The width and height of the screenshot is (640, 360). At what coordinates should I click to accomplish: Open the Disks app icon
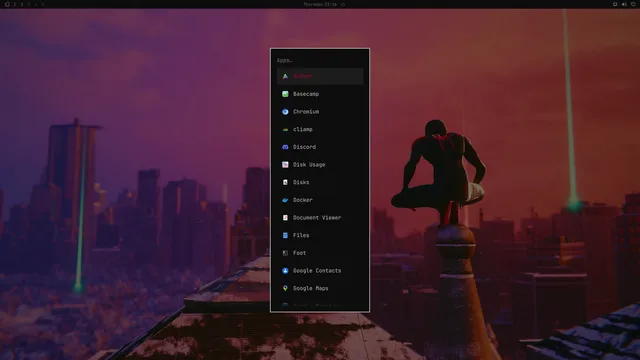pos(285,182)
